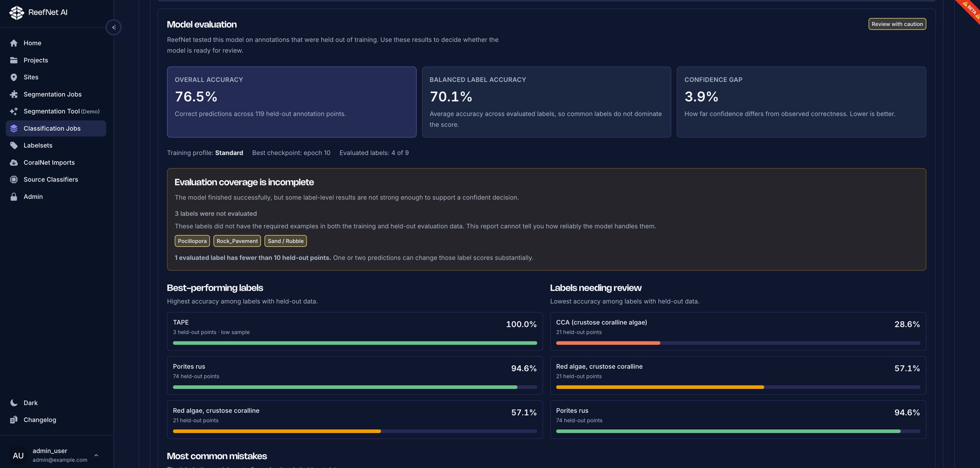
Task: Click the Pocillopora label chip
Action: [192, 241]
